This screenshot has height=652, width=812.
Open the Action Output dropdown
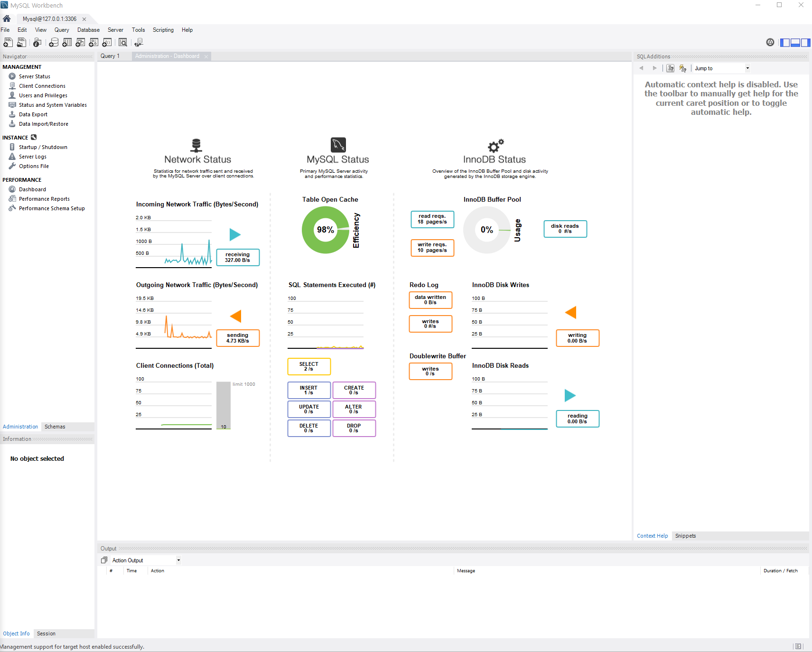pyautogui.click(x=146, y=560)
